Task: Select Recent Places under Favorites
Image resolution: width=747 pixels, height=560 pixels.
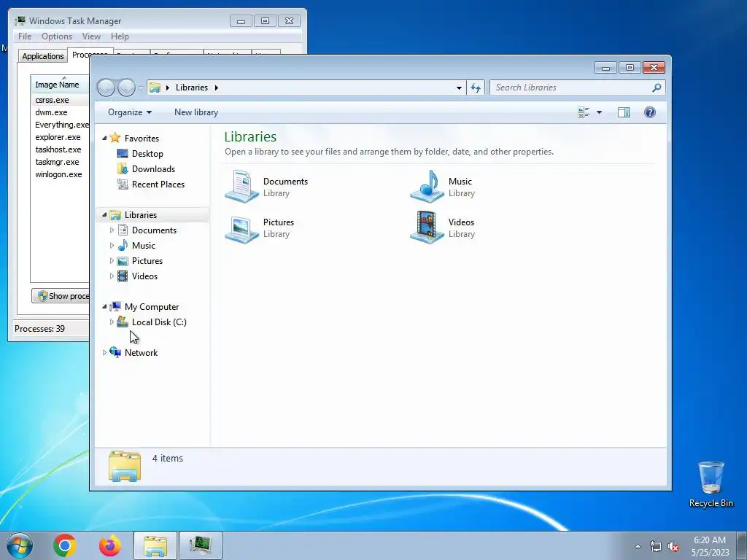Action: tap(158, 184)
